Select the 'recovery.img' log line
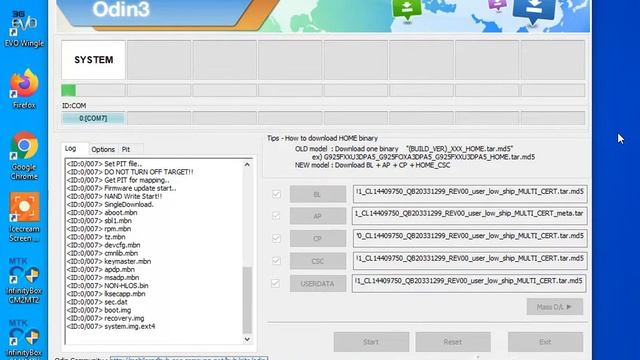This screenshot has height=360, width=640. [x=105, y=318]
